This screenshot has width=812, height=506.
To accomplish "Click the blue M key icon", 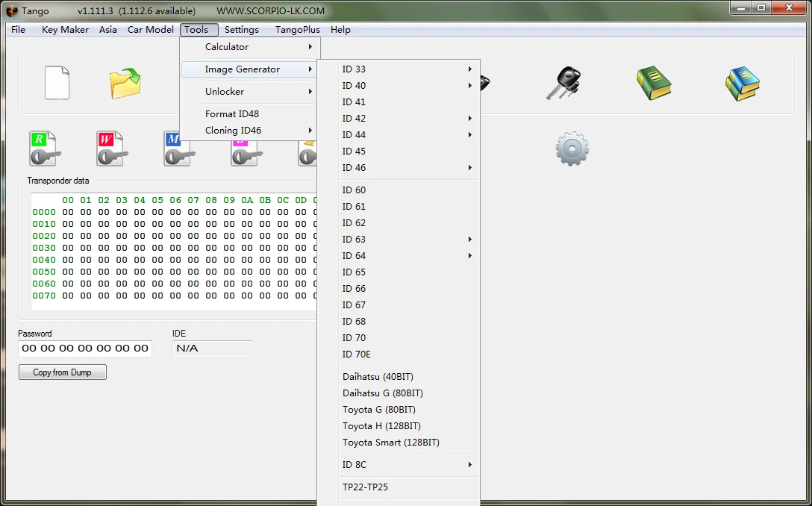I will 179,149.
